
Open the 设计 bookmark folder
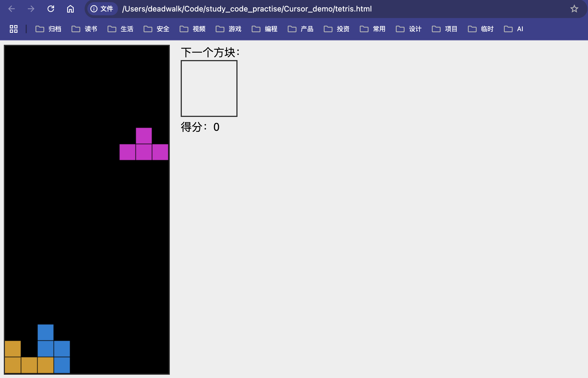pos(409,29)
